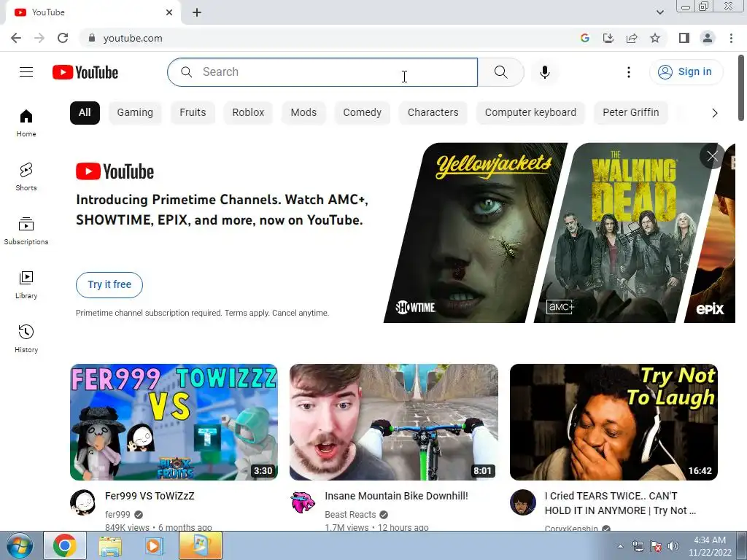Select the Comedy filter chip
Viewport: 747px width, 560px height.
(x=362, y=113)
